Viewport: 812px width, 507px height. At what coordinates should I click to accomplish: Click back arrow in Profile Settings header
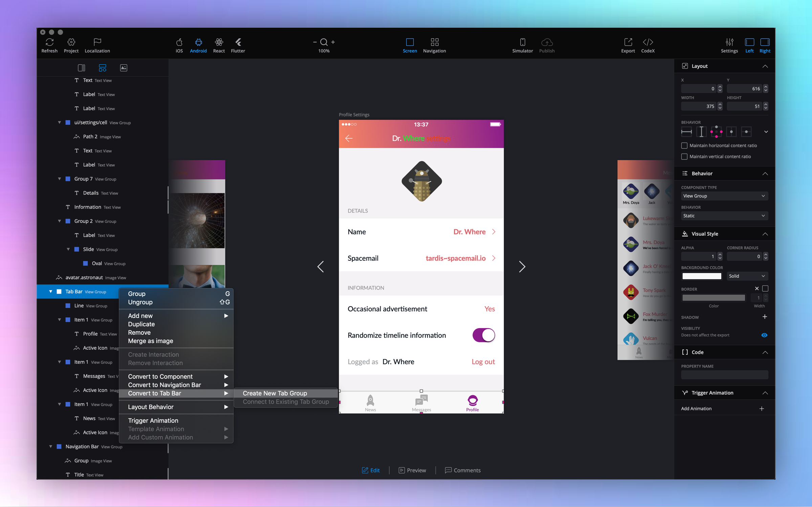point(349,138)
